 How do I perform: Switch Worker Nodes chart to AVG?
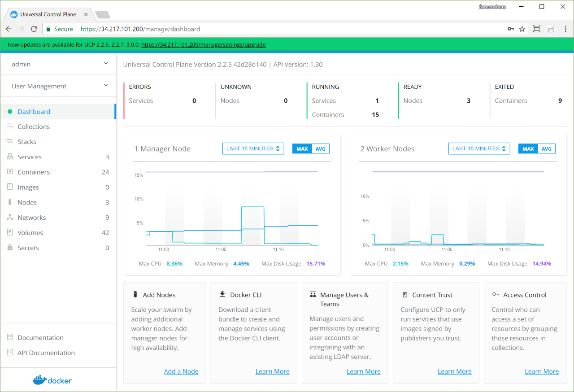coord(547,149)
